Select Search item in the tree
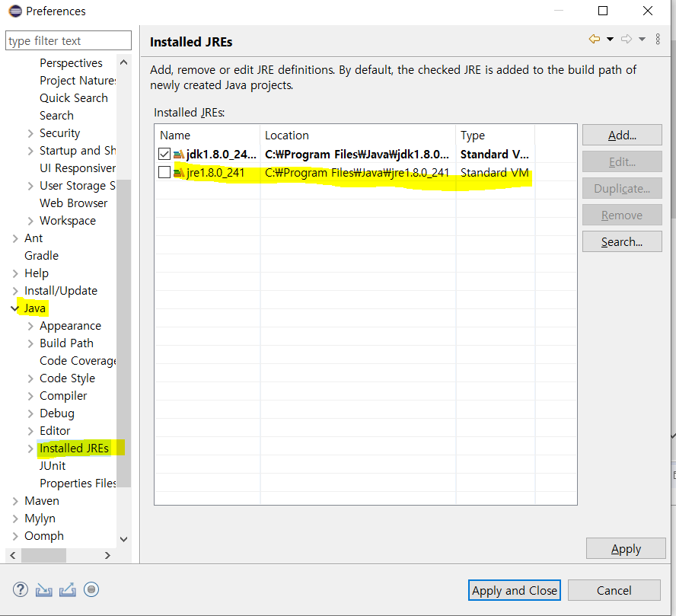 click(x=56, y=116)
